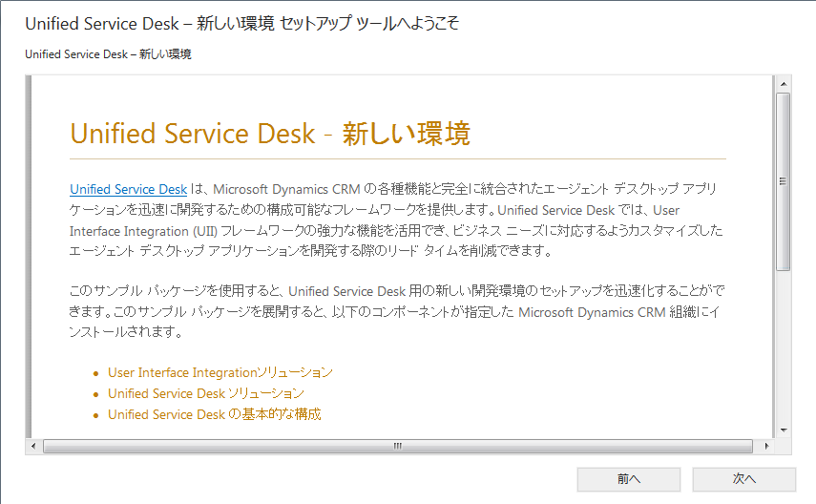This screenshot has height=504, width=816.
Task: Click the Unified Service Desk ソリューション bullet
Action: pos(206,393)
